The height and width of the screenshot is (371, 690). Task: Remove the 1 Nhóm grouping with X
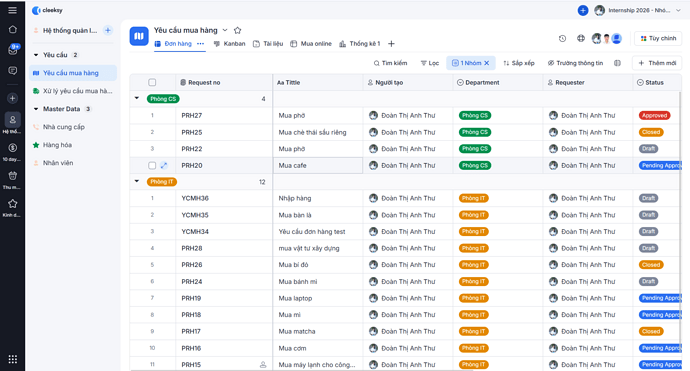(487, 63)
